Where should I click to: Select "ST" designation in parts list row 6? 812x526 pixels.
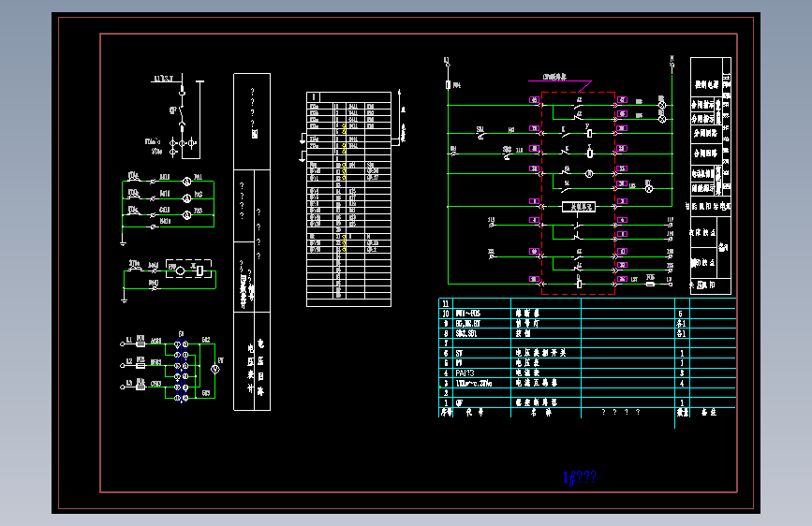coord(459,353)
